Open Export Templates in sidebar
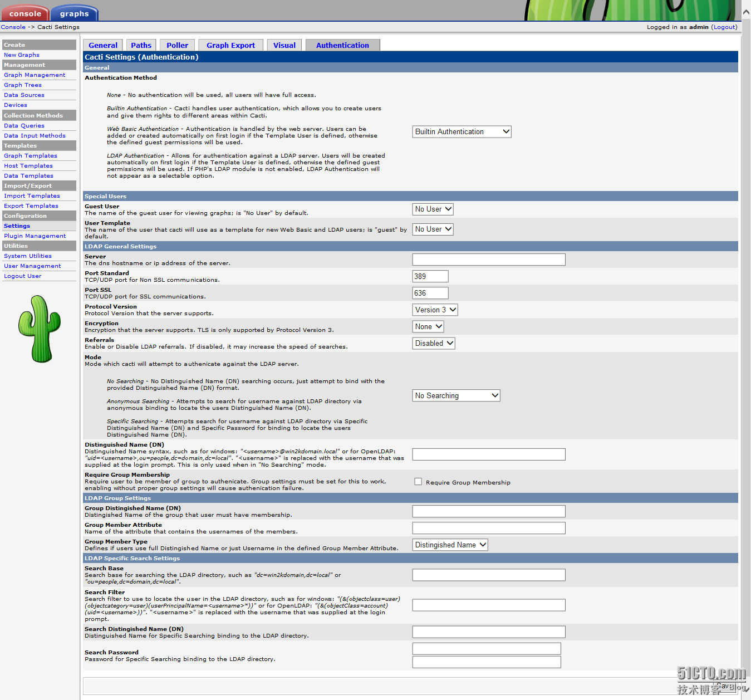The height and width of the screenshot is (700, 751). [x=31, y=205]
